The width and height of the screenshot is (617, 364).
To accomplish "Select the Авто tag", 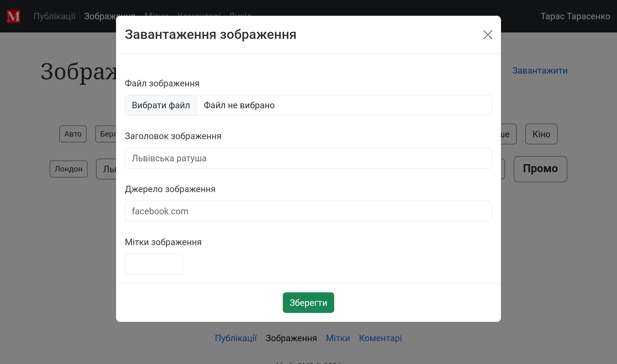I will point(73,134).
